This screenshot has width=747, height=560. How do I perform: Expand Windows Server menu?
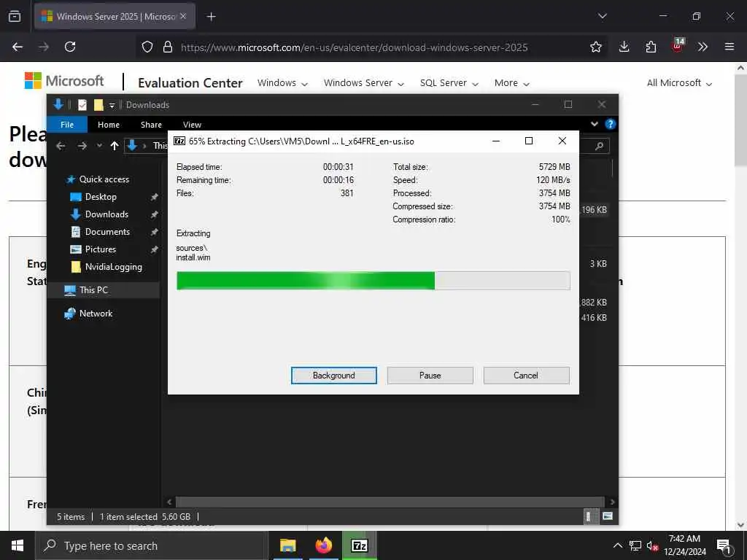[364, 83]
